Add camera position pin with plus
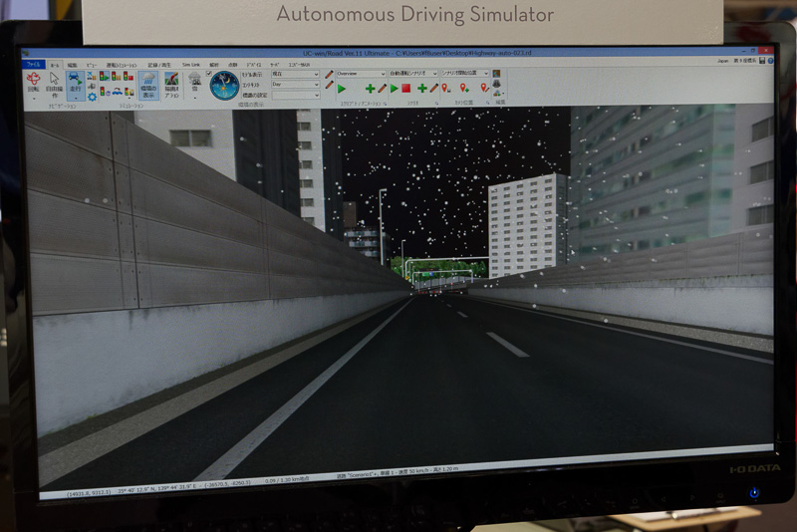Viewport: 797px width, 532px height. [464, 88]
